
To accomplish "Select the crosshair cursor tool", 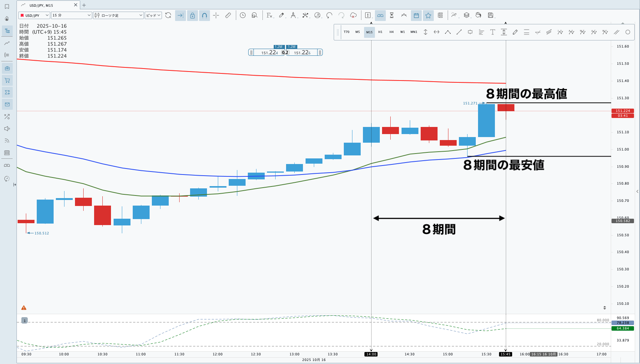I will click(x=216, y=15).
